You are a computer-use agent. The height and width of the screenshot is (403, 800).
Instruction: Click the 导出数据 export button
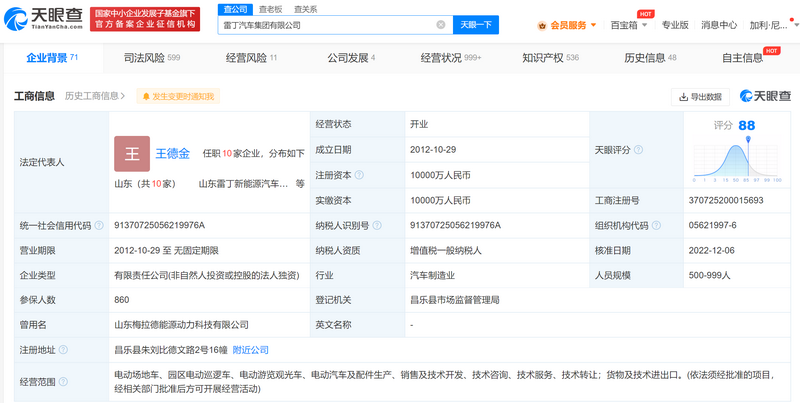700,97
